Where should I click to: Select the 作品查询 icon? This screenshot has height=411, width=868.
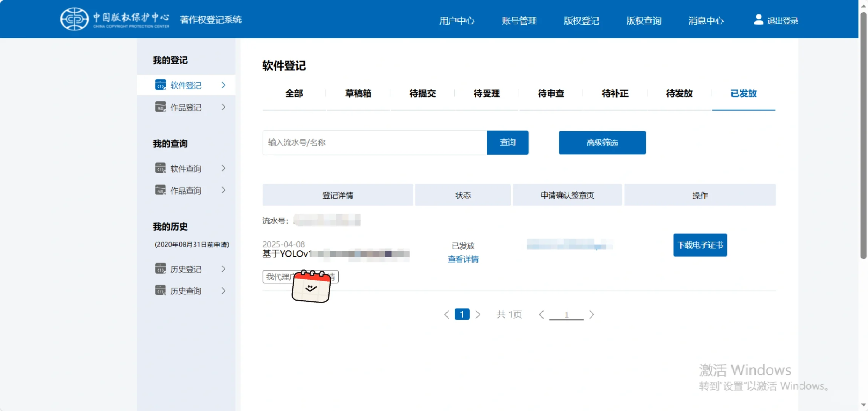[161, 190]
